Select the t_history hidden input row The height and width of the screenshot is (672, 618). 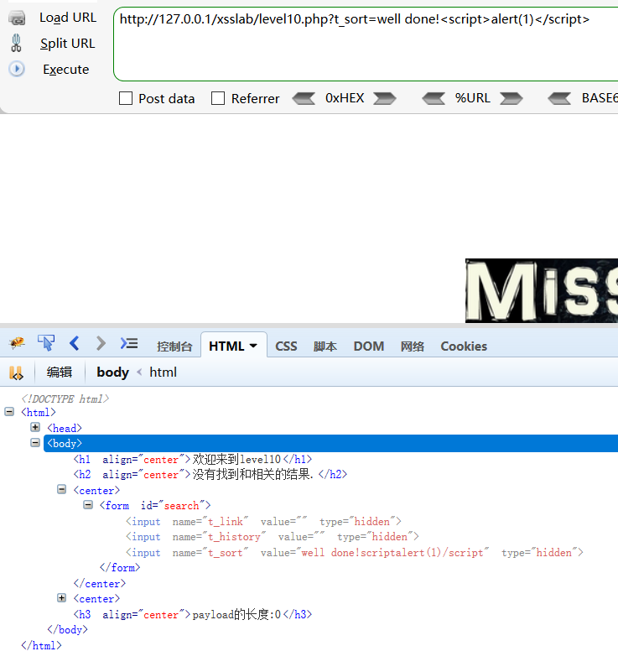tap(273, 537)
